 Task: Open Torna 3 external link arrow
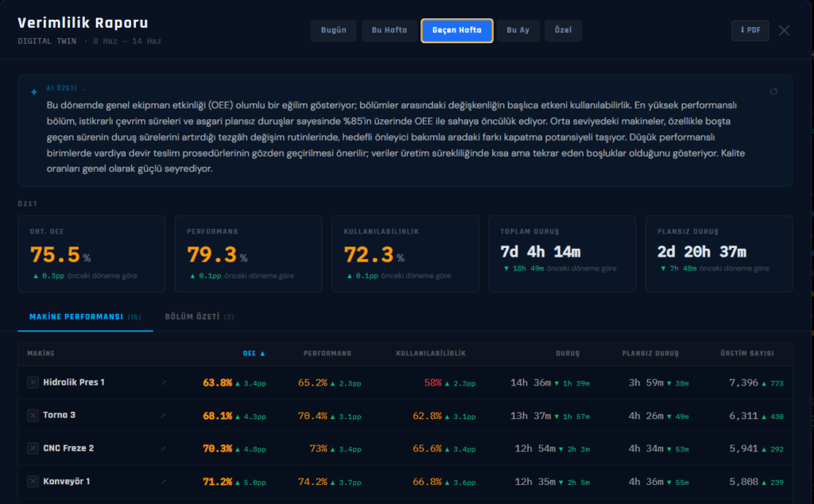click(x=164, y=416)
